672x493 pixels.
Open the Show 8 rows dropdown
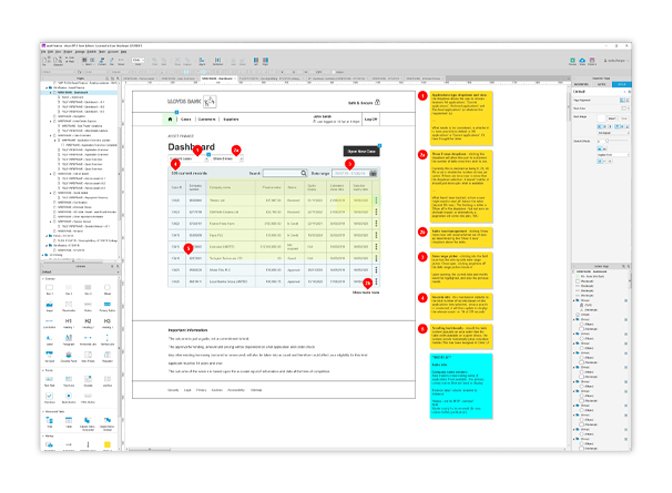pos(228,159)
